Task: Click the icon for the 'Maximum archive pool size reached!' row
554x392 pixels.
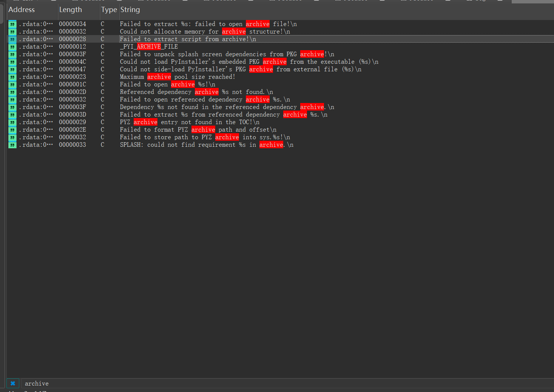Action: 12,77
